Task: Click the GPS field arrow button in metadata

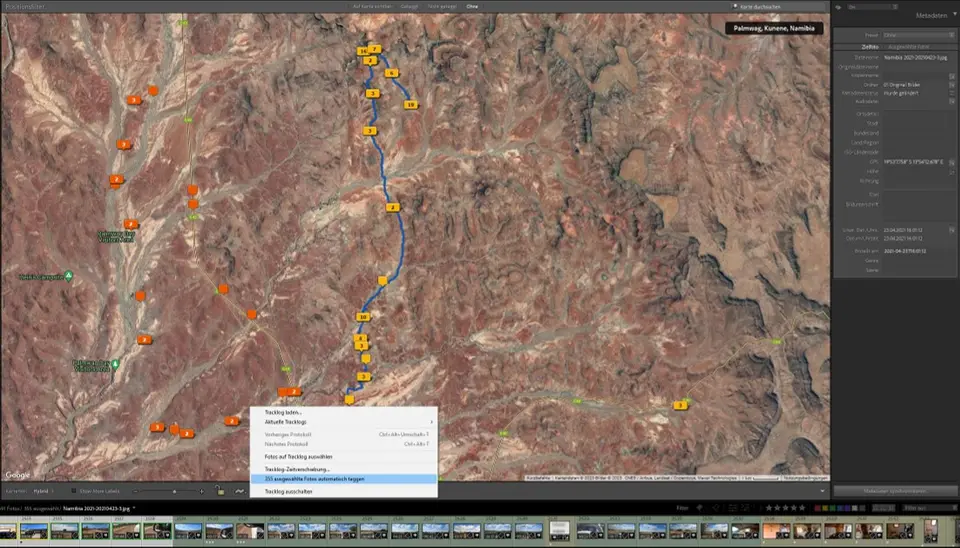Action: point(952,162)
